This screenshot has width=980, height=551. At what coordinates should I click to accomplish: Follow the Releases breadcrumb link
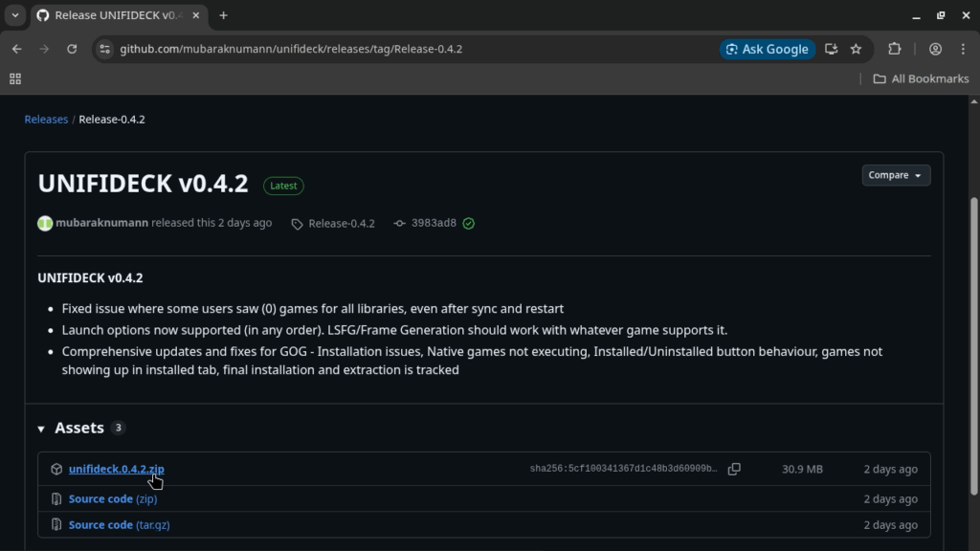[46, 119]
